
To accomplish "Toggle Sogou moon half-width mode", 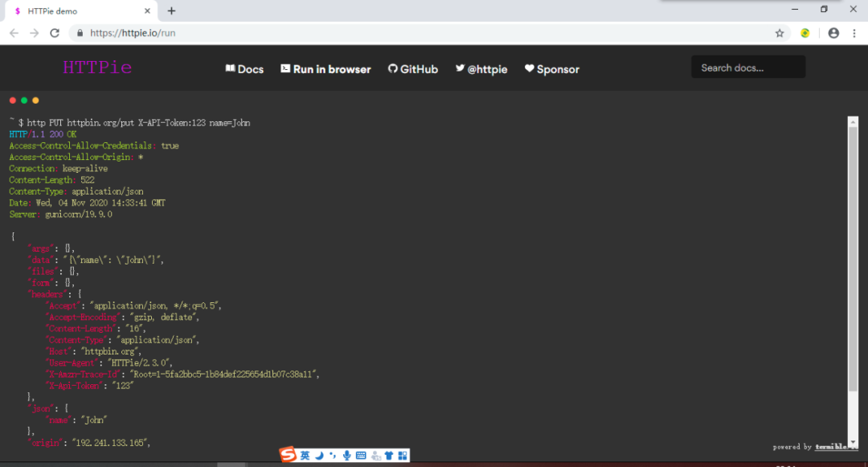I will [319, 456].
